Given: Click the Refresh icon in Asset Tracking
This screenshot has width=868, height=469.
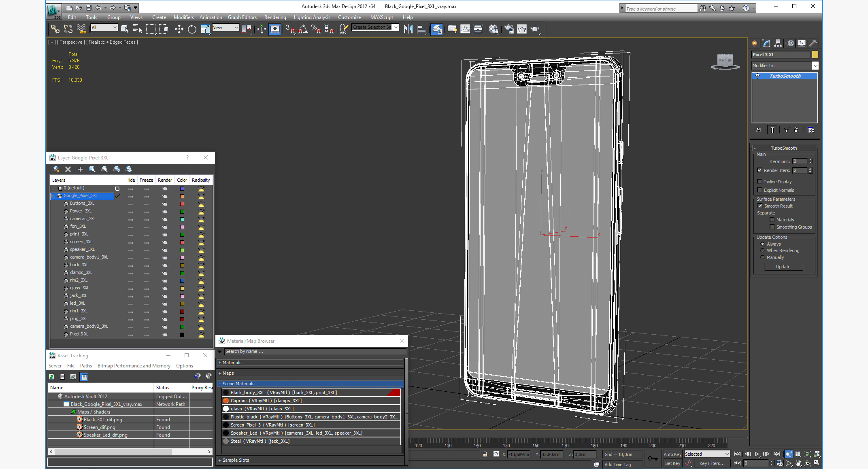Looking at the screenshot, I should click(51, 377).
